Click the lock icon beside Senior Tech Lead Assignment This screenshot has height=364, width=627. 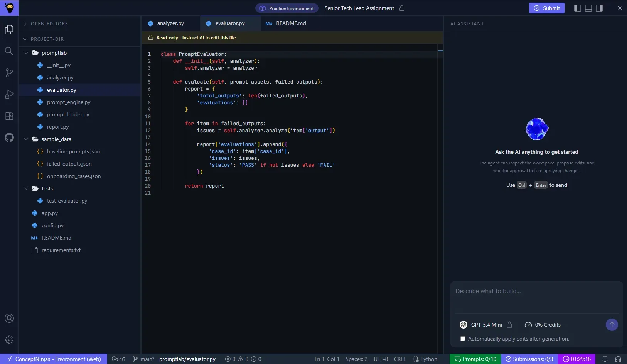tap(402, 8)
